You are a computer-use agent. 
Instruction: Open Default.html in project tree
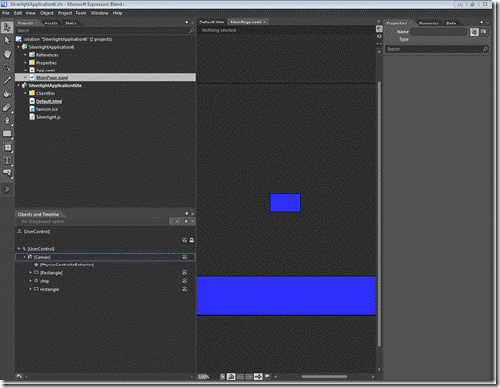49,101
